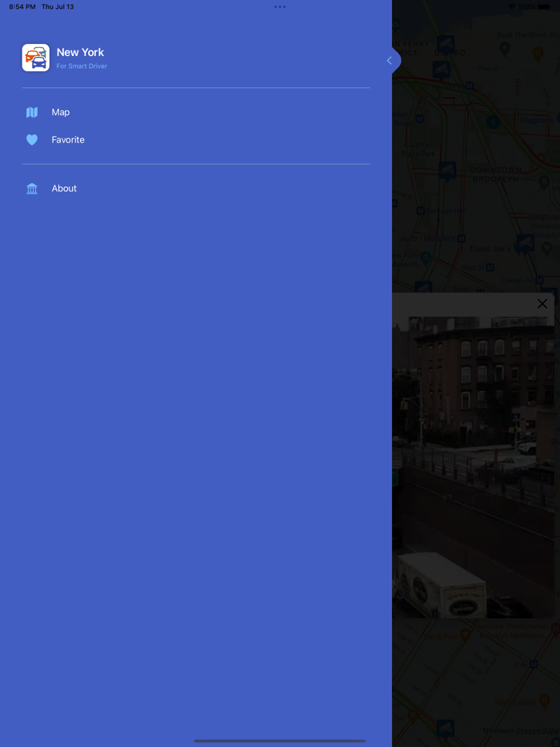Tap the Thu Jul 13 date
Screen dimensions: 560x747
point(58,6)
